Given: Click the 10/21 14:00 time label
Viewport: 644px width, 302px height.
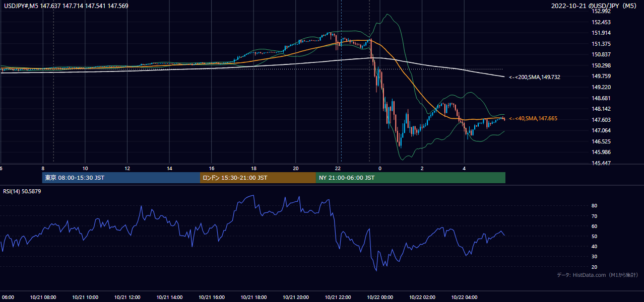Looking at the screenshot, I should (169, 297).
